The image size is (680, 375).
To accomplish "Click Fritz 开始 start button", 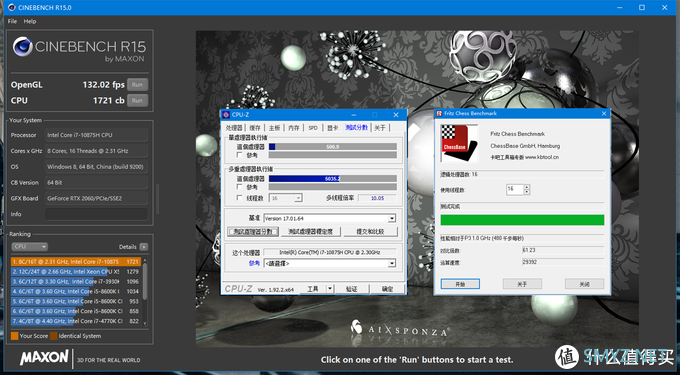I will coord(460,284).
